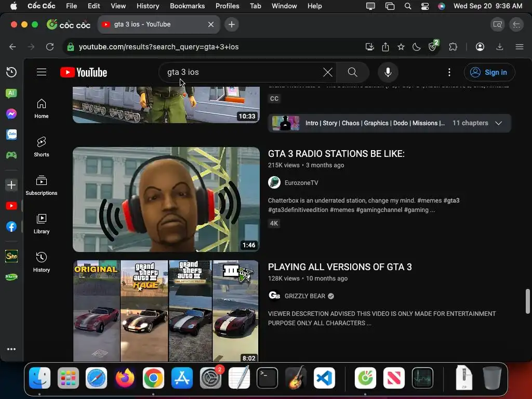Expand the 11 chapters dropdown
Image resolution: width=532 pixels, height=399 pixels.
click(x=498, y=123)
